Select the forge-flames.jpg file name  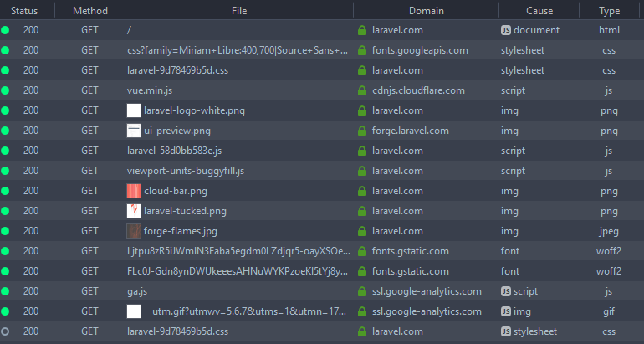tap(181, 231)
